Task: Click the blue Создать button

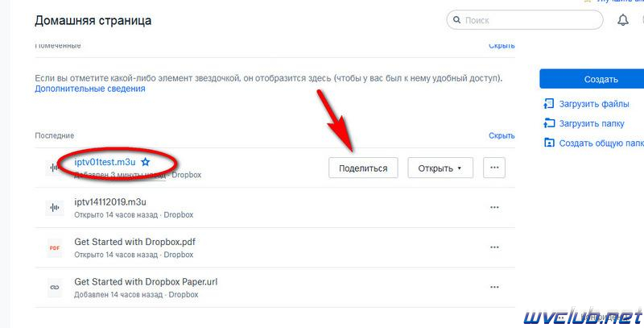Action: 592,79
